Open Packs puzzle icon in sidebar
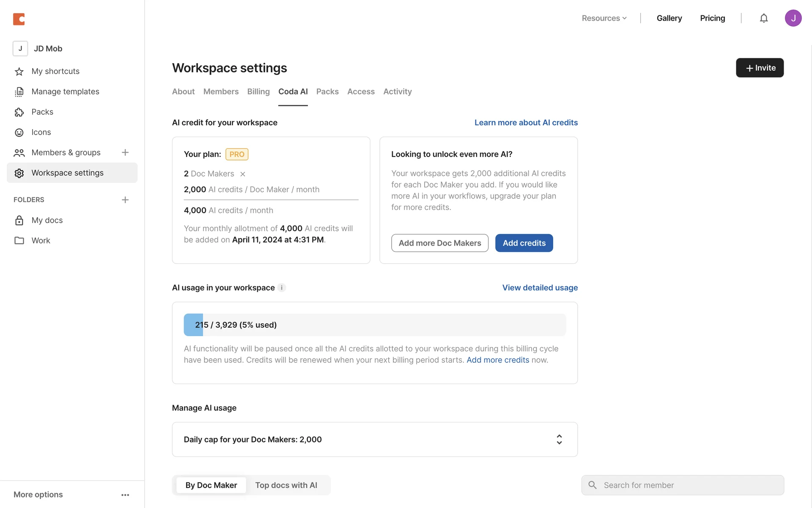812x508 pixels. click(x=19, y=112)
